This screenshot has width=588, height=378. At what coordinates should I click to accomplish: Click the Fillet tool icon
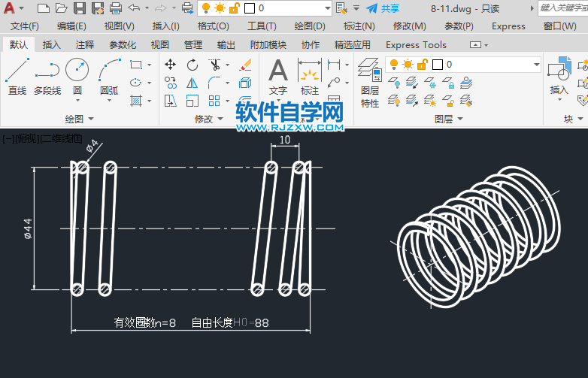[214, 83]
